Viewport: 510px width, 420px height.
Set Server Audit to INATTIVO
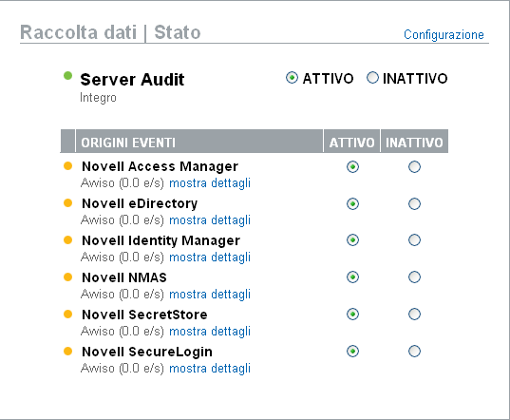372,78
